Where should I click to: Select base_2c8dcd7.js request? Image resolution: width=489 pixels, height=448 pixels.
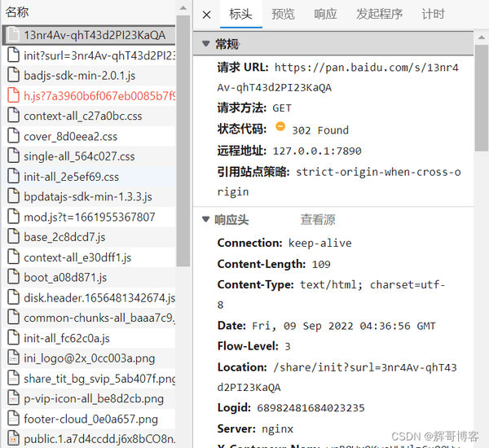coord(89,237)
